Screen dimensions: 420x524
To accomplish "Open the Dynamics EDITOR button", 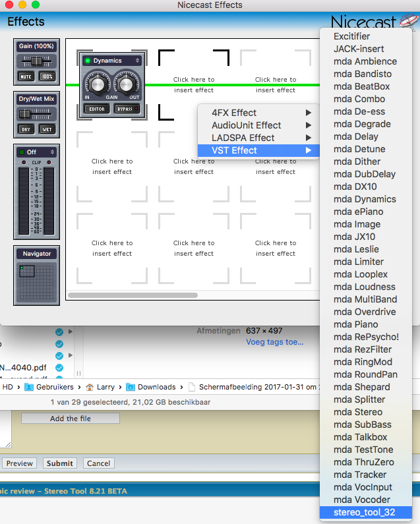I will tap(97, 109).
